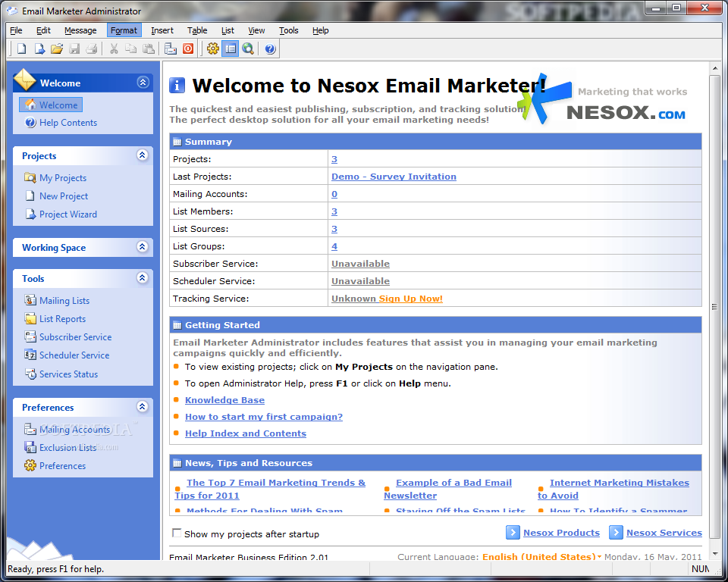
Task: Click the Mailing Lists icon under Tools
Action: (30, 300)
